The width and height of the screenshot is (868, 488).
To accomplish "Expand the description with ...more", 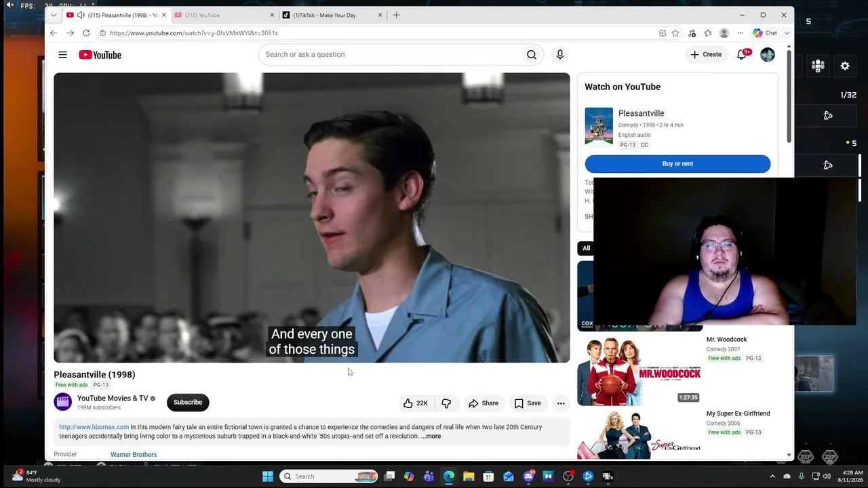I will pyautogui.click(x=431, y=436).
